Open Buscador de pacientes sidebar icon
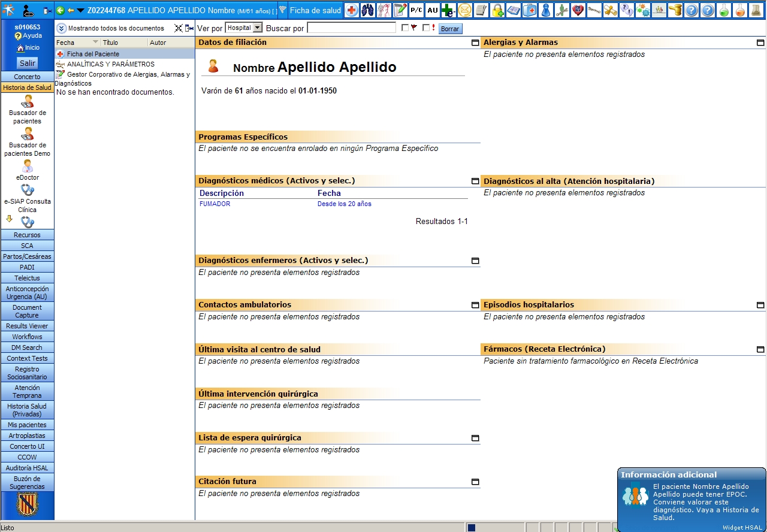The width and height of the screenshot is (767, 532). 27,102
